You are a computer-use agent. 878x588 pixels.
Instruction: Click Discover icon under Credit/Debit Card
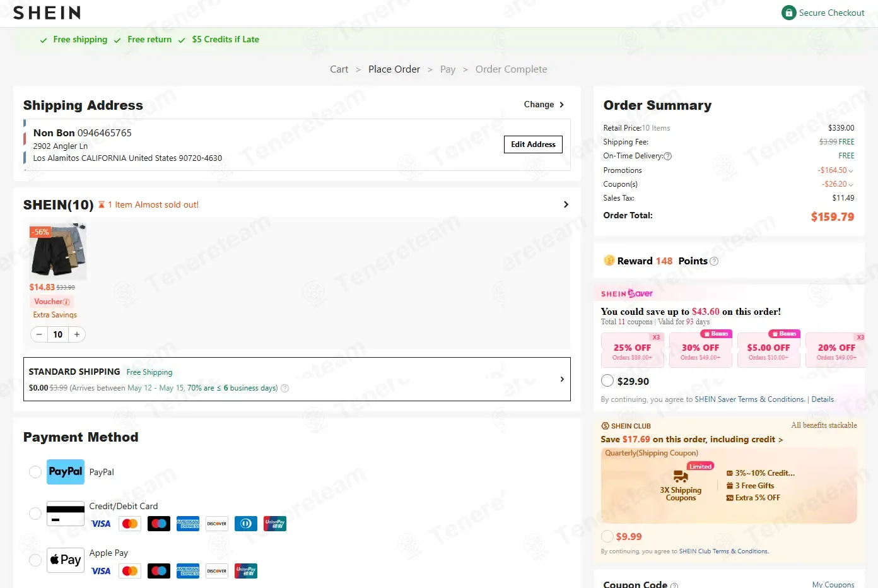217,524
